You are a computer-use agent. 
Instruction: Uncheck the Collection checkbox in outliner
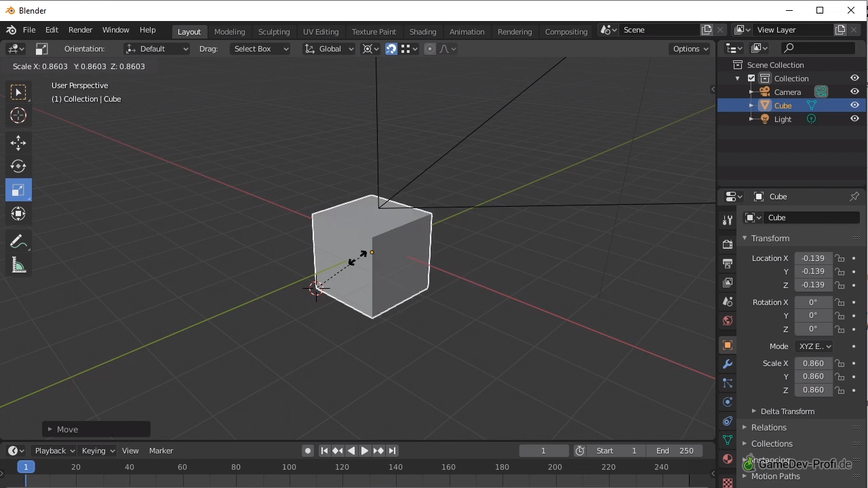(x=751, y=79)
